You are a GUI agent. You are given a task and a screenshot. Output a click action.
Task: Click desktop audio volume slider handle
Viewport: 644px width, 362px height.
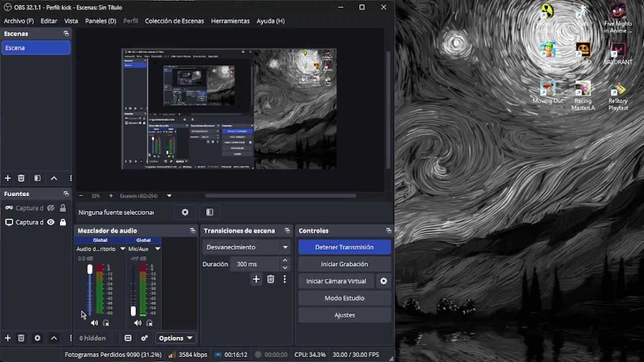coord(90,269)
